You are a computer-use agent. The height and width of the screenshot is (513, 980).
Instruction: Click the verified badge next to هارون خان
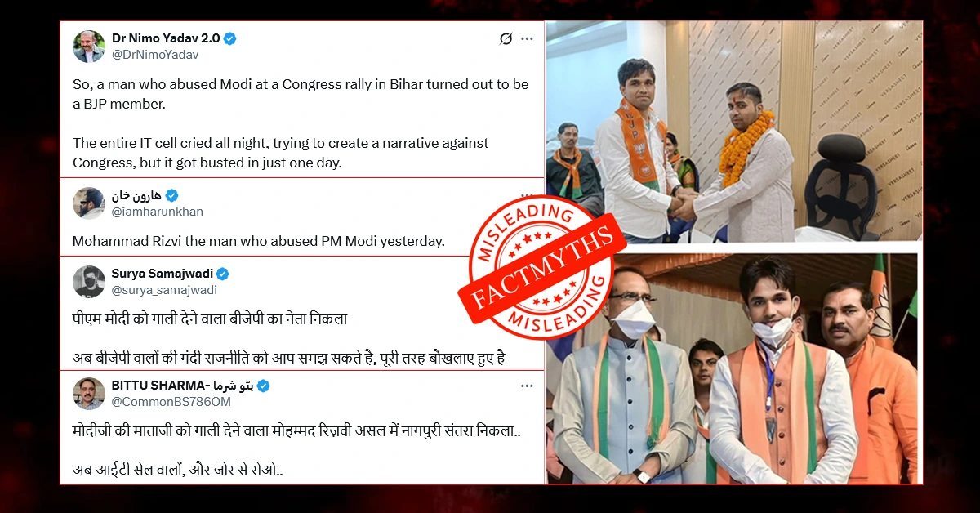(x=171, y=196)
